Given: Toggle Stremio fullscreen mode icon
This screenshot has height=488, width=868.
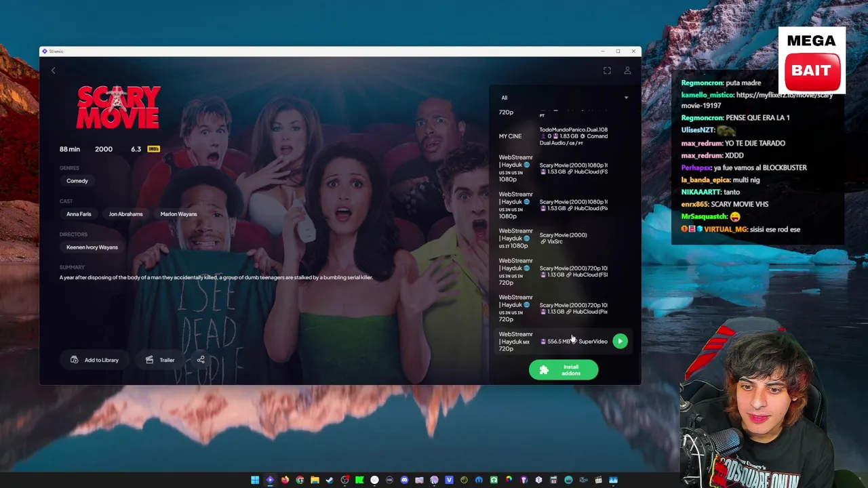Looking at the screenshot, I should [x=607, y=70].
